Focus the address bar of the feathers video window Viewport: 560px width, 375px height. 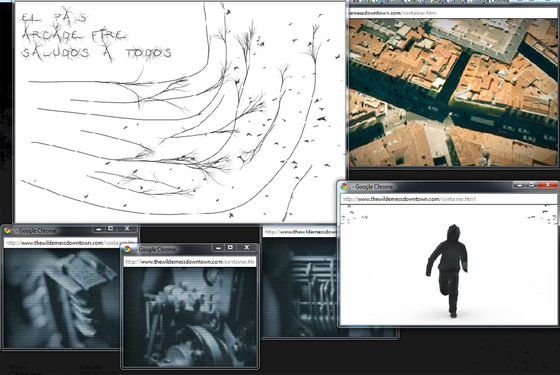(x=71, y=243)
